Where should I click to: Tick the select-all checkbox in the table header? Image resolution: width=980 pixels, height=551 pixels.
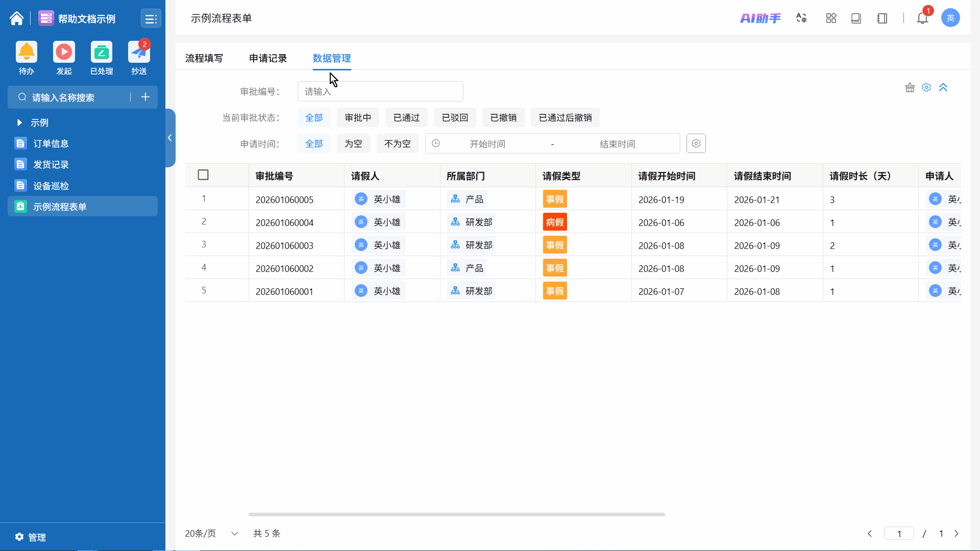click(203, 175)
